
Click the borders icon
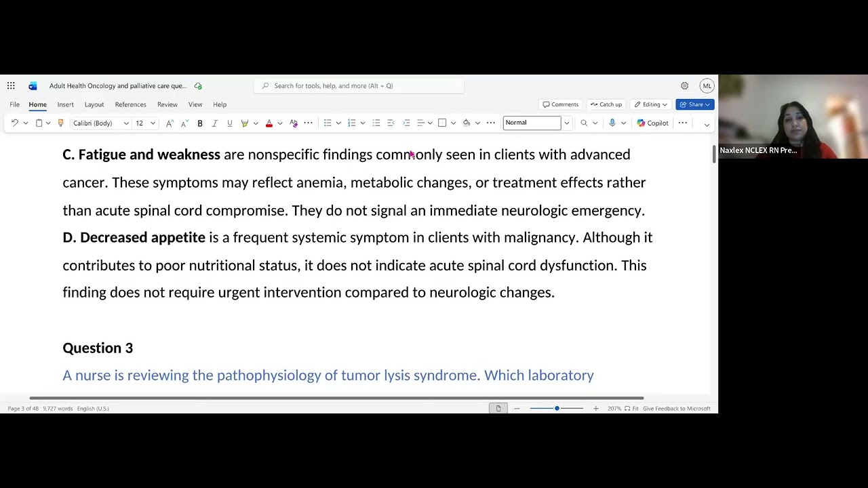(x=442, y=123)
